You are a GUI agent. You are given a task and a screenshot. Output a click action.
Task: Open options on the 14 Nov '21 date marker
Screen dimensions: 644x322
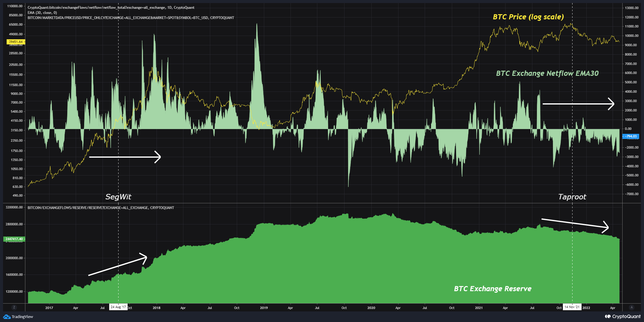pyautogui.click(x=573, y=307)
